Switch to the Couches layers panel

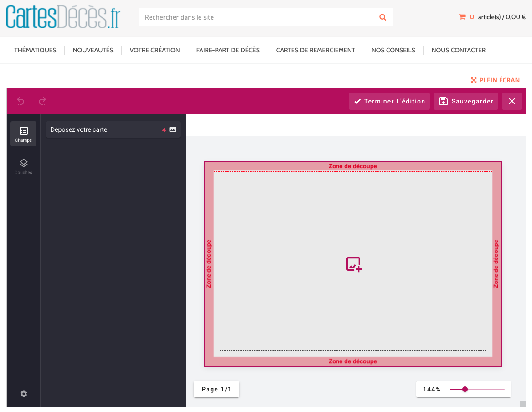tap(23, 166)
